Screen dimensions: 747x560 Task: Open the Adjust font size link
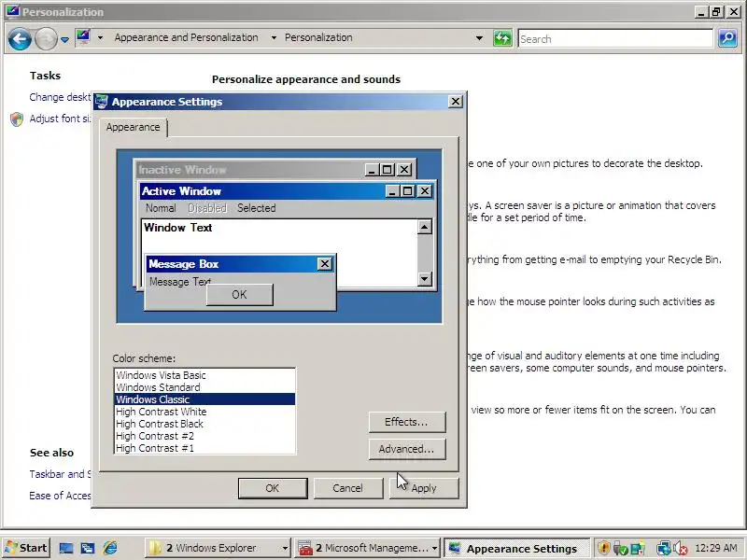click(60, 119)
